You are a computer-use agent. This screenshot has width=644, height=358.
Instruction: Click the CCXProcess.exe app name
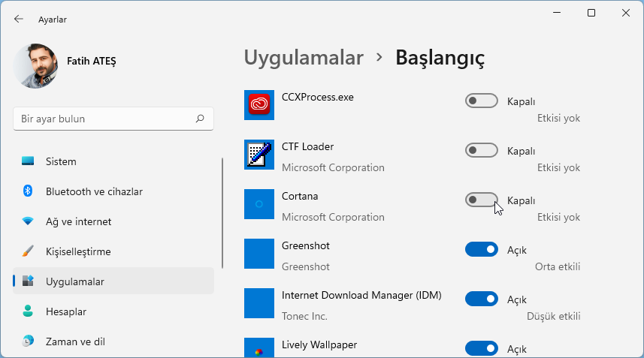[x=317, y=97]
